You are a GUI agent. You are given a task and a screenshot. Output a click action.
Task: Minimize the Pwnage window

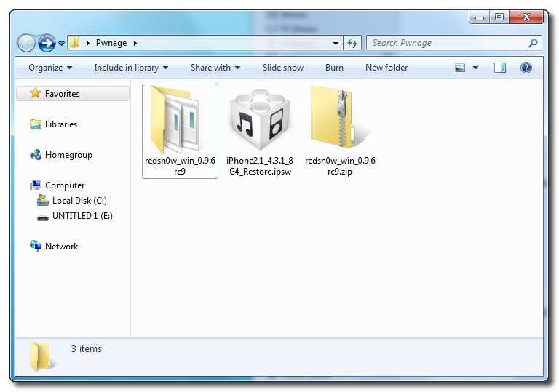(480, 17)
